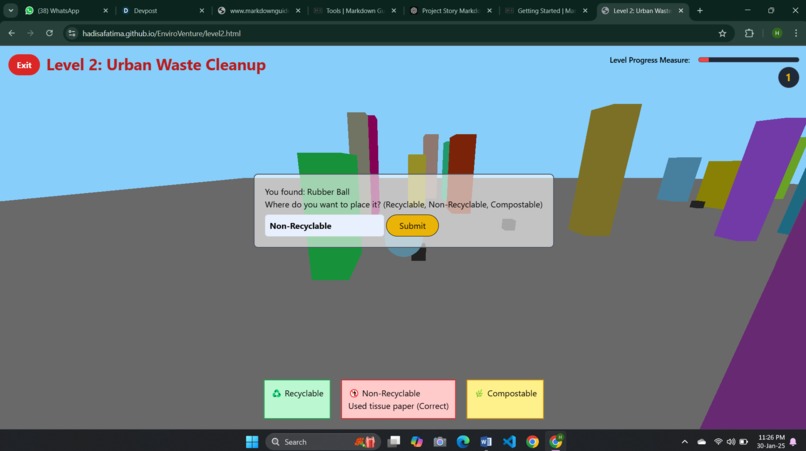The width and height of the screenshot is (806, 451).
Task: Focus the Non-Recyclable answer input field
Action: point(324,226)
